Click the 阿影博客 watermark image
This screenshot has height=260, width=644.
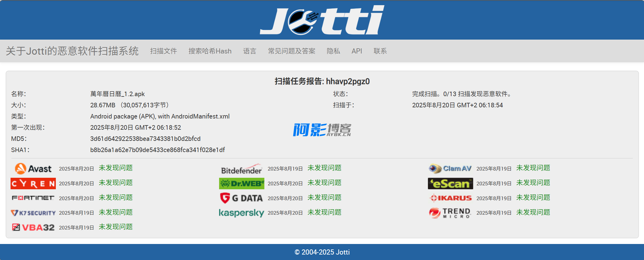click(322, 130)
